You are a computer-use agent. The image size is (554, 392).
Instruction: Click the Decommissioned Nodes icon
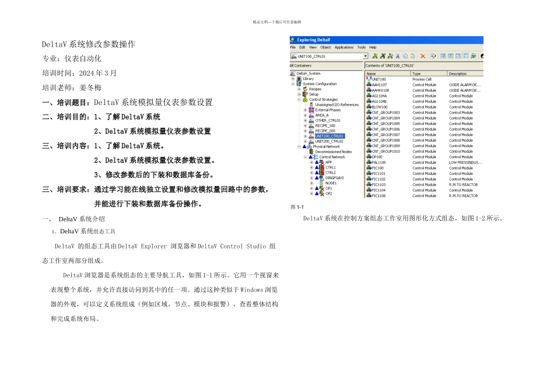[311, 152]
